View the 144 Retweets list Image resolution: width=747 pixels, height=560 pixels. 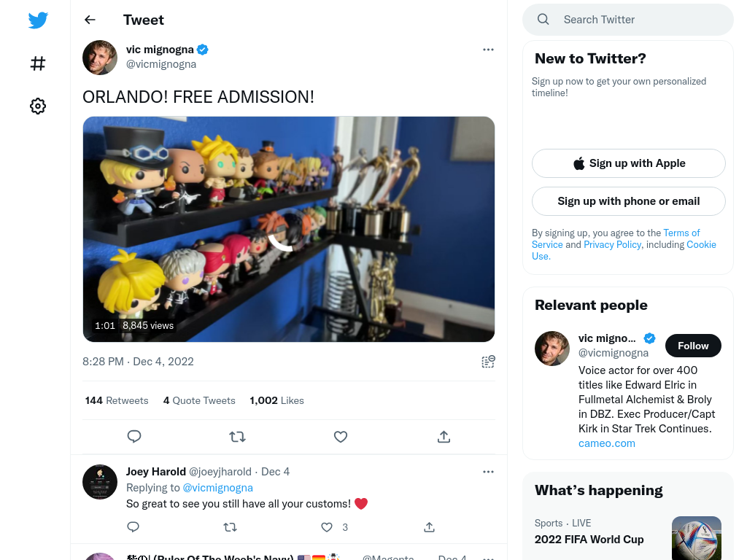click(117, 400)
